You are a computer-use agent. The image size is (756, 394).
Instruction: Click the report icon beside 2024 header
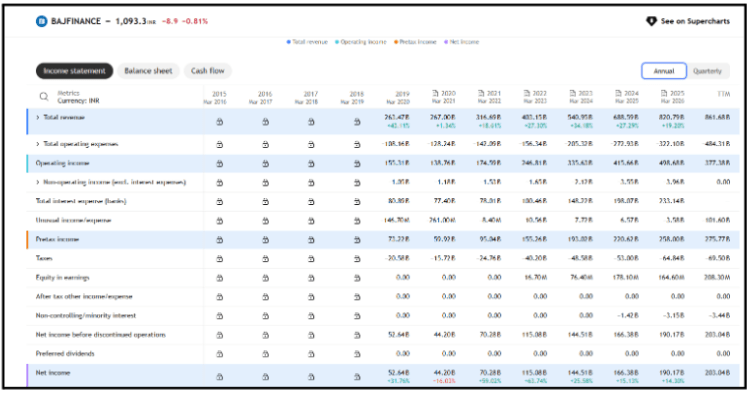point(619,93)
